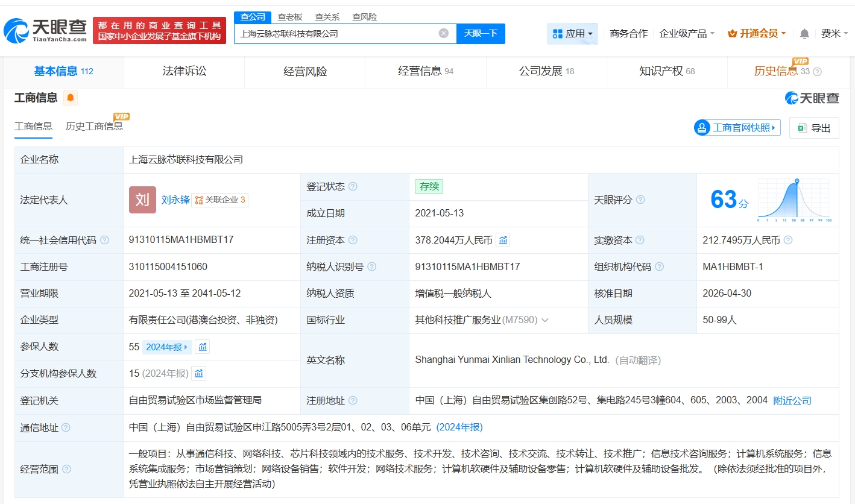The height and width of the screenshot is (504, 855).
Task: Expand the 国标行业 industry chevron
Action: click(x=545, y=320)
